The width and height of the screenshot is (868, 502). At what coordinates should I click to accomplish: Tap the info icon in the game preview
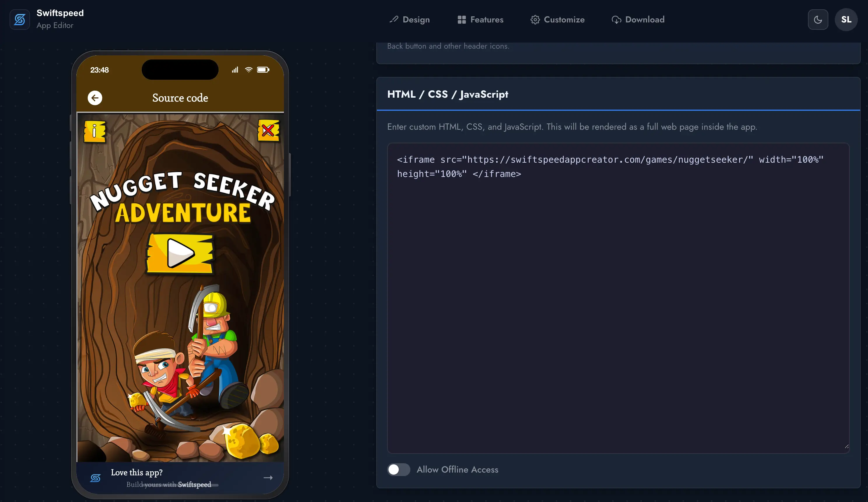(x=95, y=131)
